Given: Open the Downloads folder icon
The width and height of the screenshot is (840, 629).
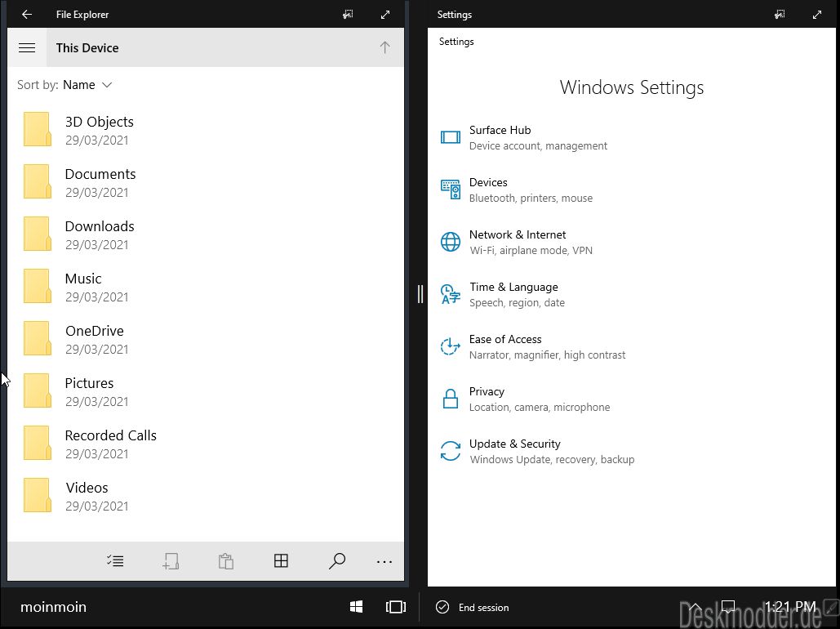Looking at the screenshot, I should click(37, 234).
